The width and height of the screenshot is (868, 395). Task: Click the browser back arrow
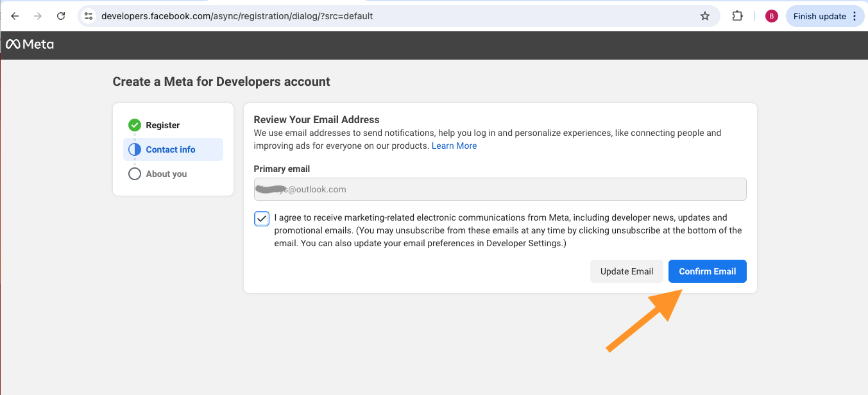pyautogui.click(x=15, y=16)
